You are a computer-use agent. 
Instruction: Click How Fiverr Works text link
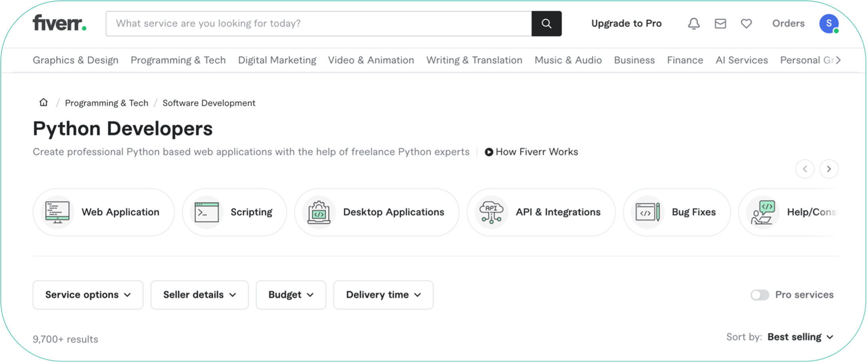pyautogui.click(x=537, y=152)
